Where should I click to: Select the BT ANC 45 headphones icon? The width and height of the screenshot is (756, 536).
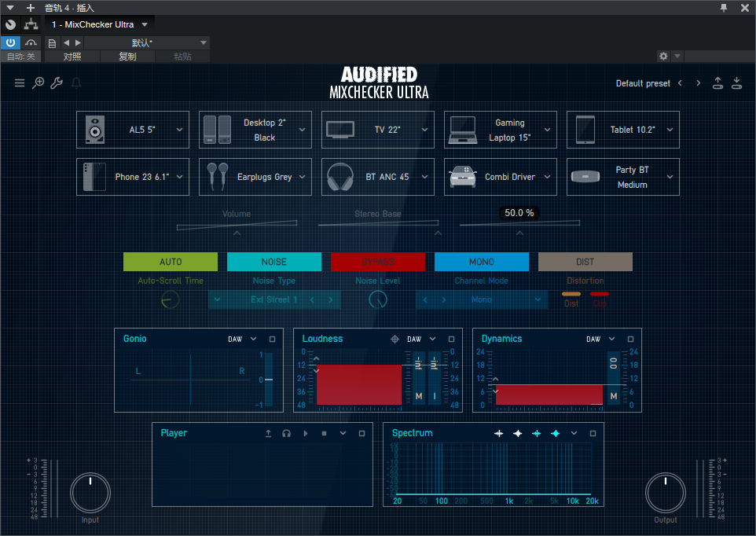(340, 177)
